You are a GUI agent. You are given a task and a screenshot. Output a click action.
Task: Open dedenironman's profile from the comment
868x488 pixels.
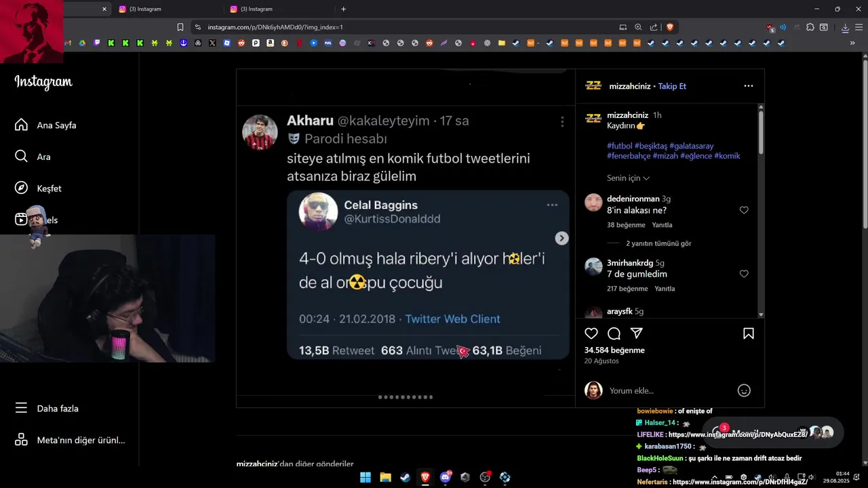coord(633,199)
